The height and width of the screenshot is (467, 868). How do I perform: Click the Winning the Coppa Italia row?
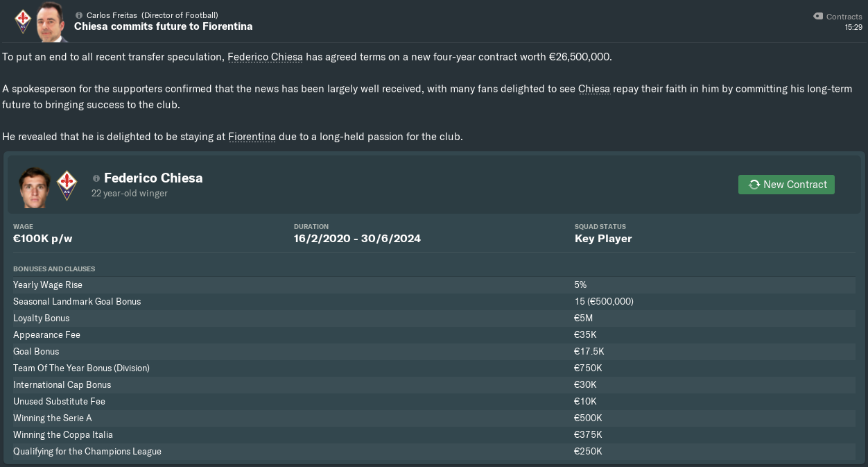coord(63,434)
